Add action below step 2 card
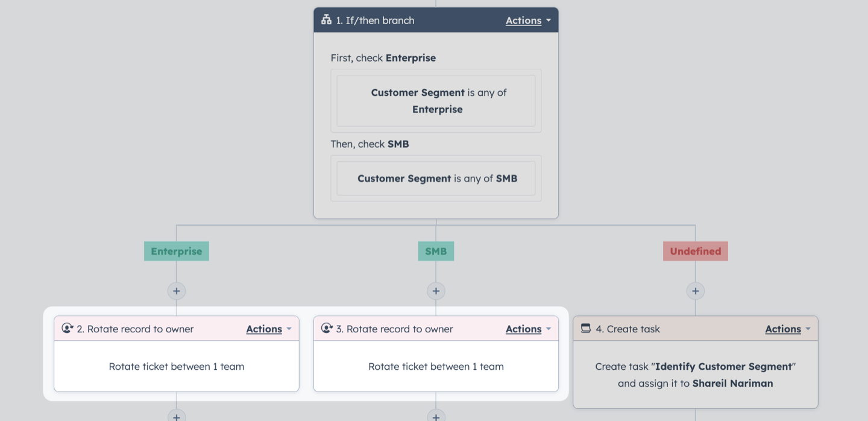 pyautogui.click(x=177, y=416)
